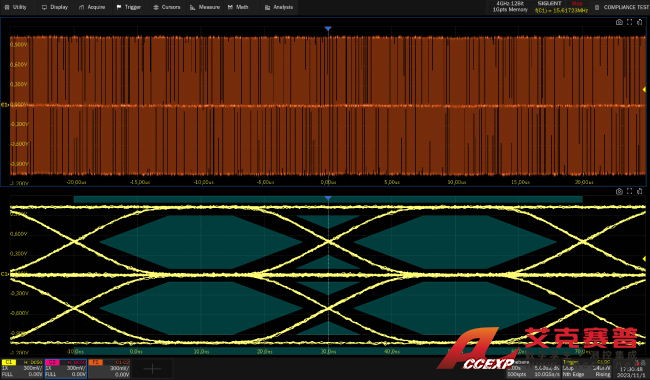
Task: Click the yellow C1 channel descriptor box
Action: [x=22, y=368]
